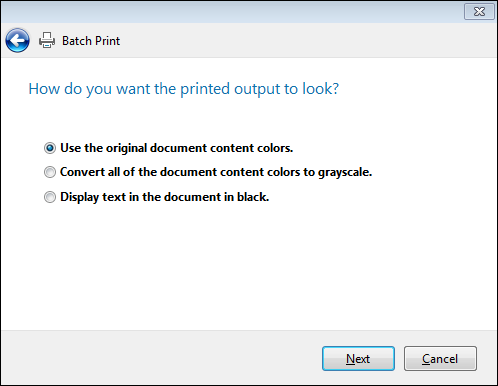This screenshot has width=498, height=386.
Task: Click the label 'Use the original document content colors.'
Action: click(x=177, y=148)
